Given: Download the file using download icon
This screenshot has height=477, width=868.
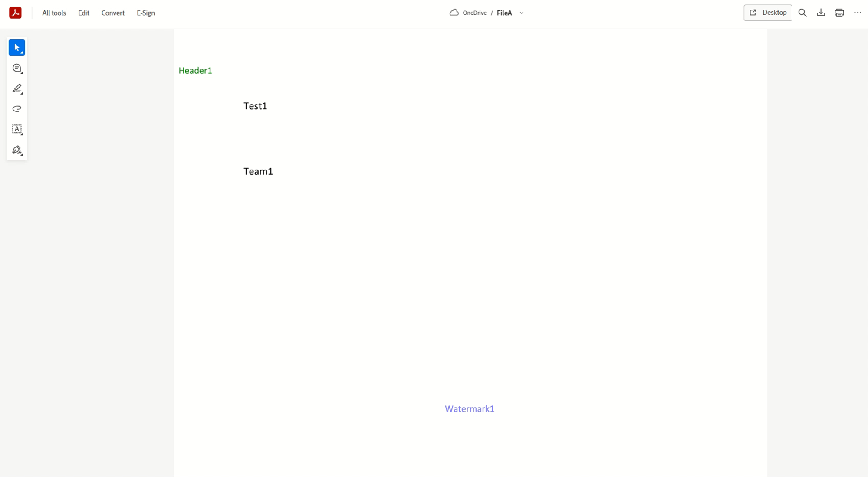Looking at the screenshot, I should (x=821, y=13).
